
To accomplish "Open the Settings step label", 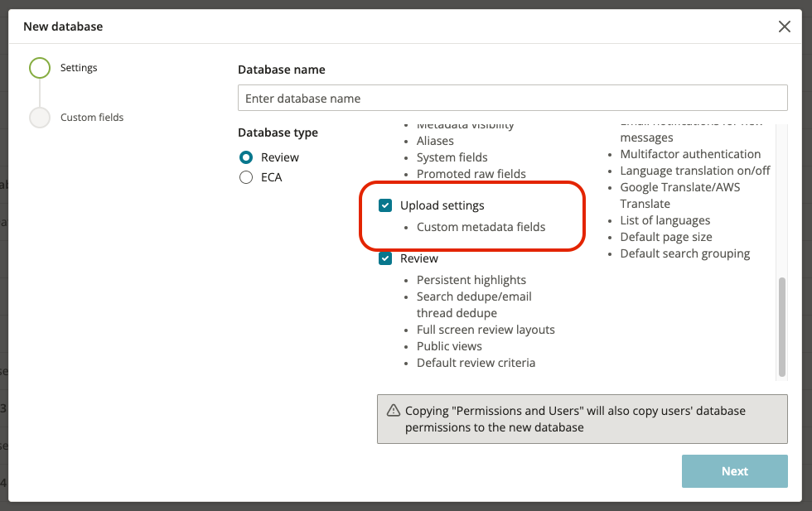I will [x=79, y=68].
